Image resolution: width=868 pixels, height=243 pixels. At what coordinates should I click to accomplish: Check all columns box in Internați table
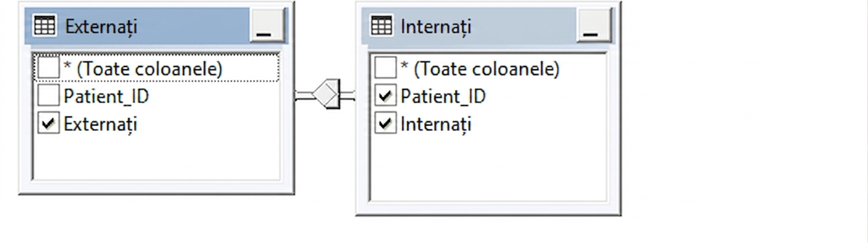[385, 68]
